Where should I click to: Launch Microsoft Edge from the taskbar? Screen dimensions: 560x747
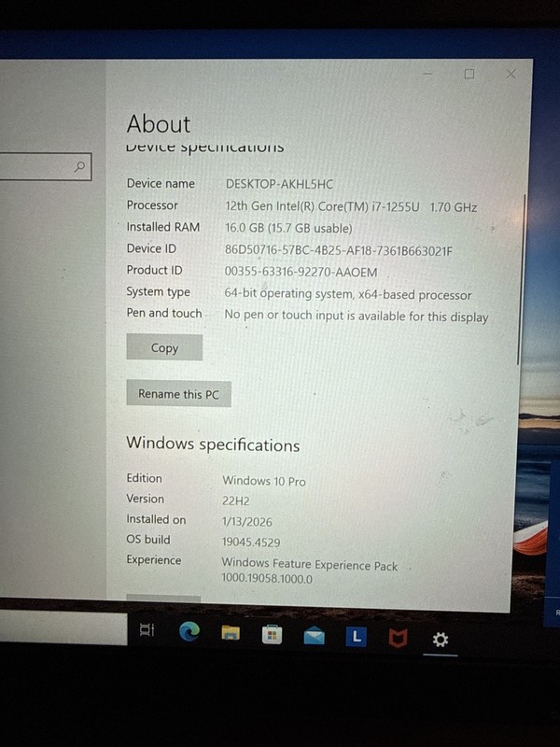[189, 632]
